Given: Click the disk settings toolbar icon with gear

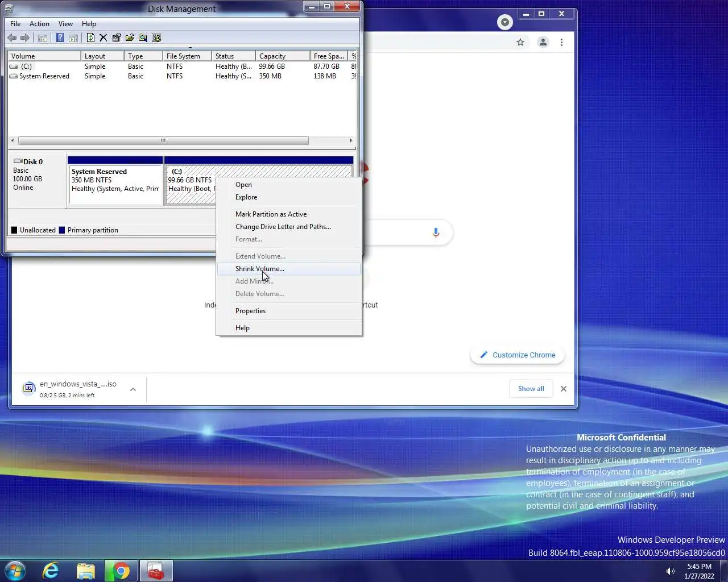Looking at the screenshot, I should 156,38.
